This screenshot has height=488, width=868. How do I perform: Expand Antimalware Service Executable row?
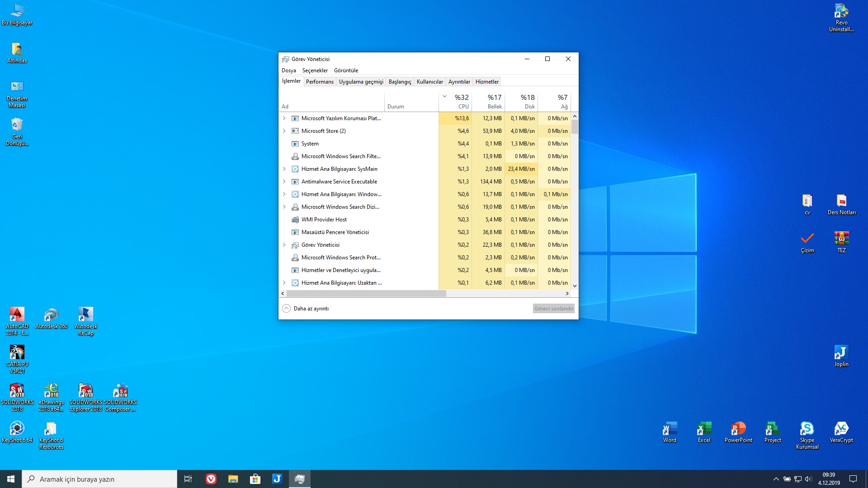point(284,182)
